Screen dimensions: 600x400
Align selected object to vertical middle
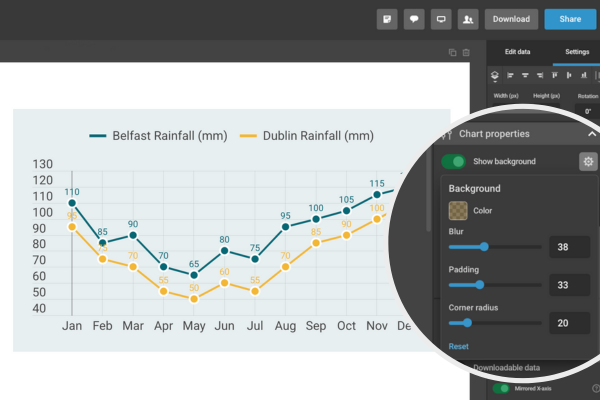tap(569, 75)
